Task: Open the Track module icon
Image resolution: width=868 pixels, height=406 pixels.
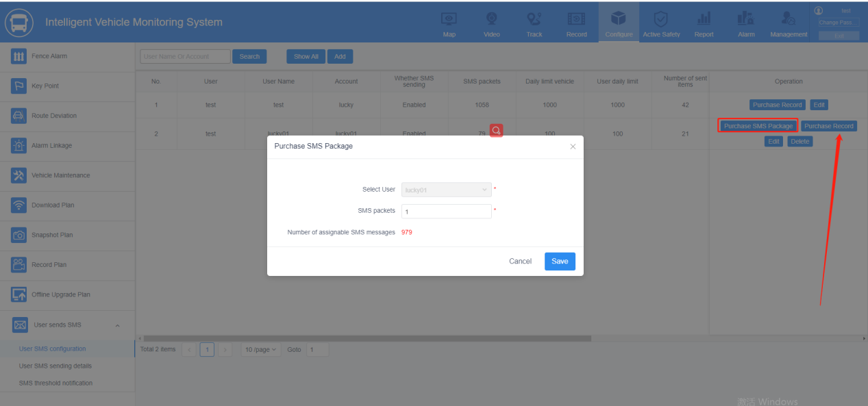Action: [x=534, y=19]
